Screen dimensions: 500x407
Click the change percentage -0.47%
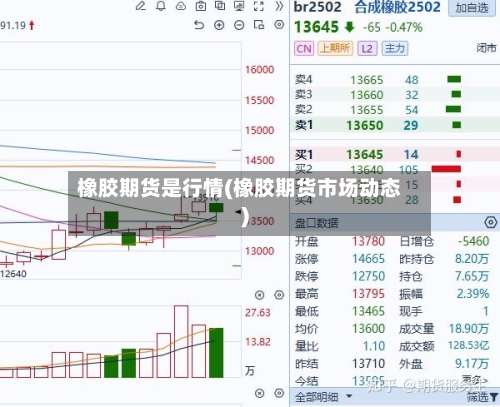point(404,27)
